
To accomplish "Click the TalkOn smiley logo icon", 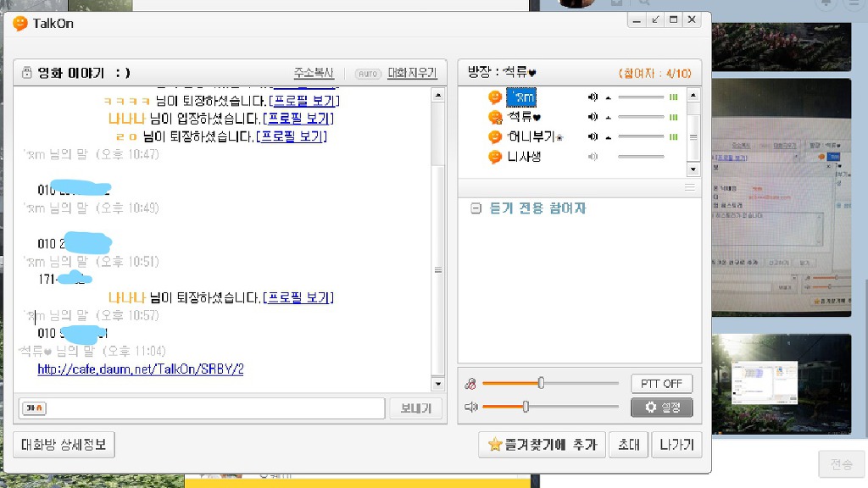I will [x=20, y=23].
